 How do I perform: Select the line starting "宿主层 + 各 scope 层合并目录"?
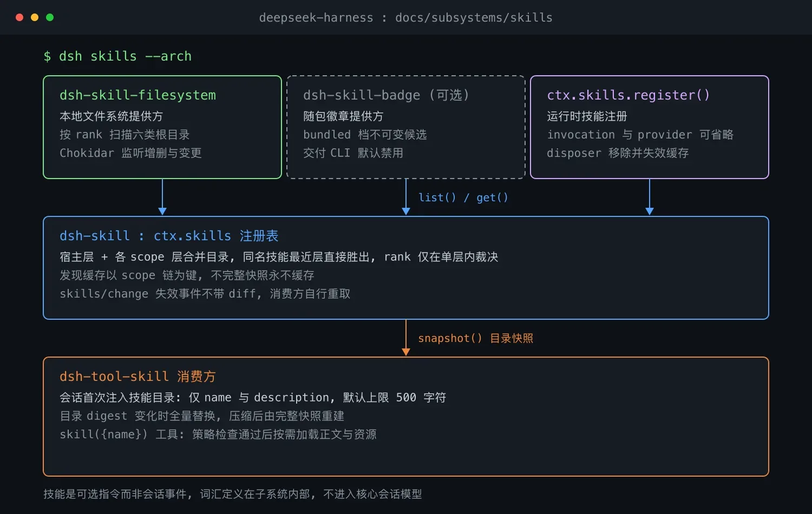[279, 257]
